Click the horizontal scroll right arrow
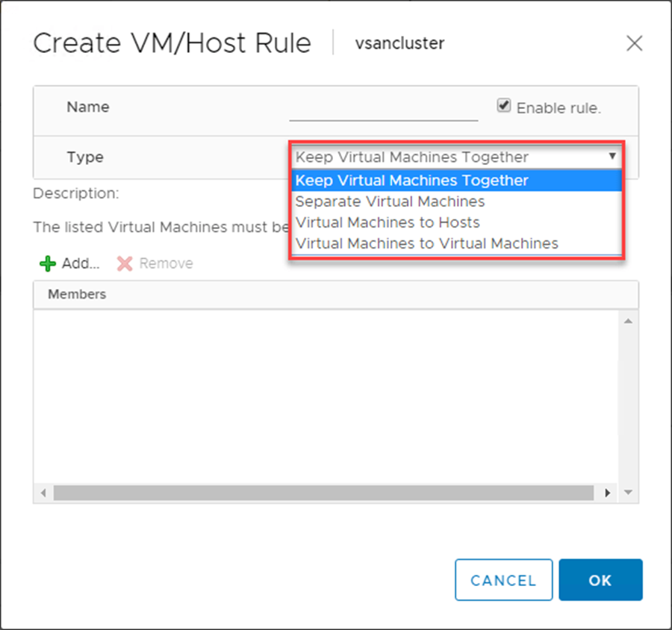The width and height of the screenshot is (672, 630). click(x=608, y=493)
